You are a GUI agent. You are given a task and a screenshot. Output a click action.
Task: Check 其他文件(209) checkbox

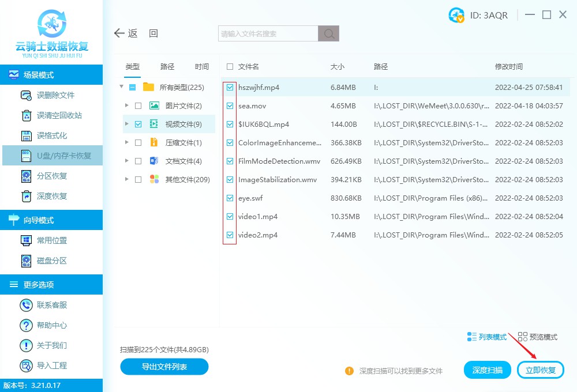pos(138,179)
